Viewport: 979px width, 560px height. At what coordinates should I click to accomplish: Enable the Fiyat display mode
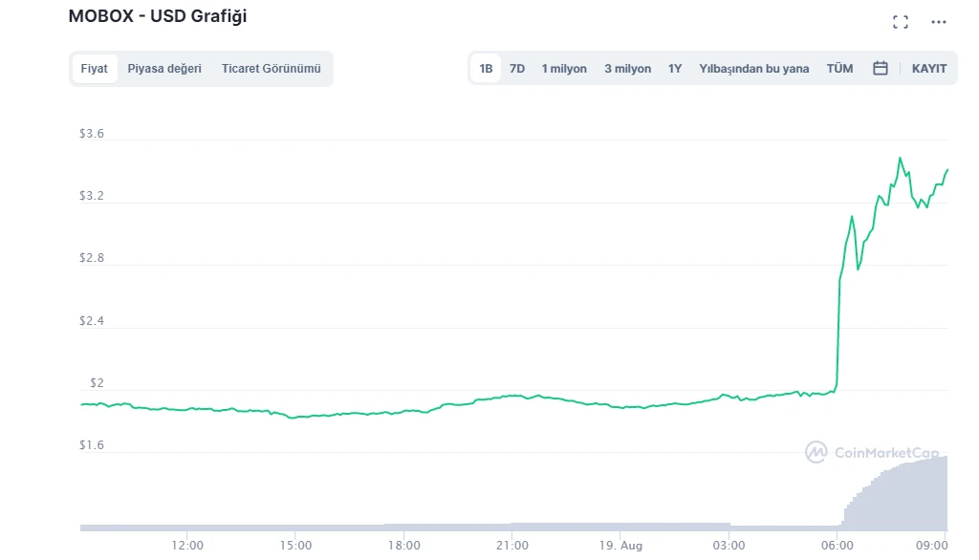[x=94, y=68]
